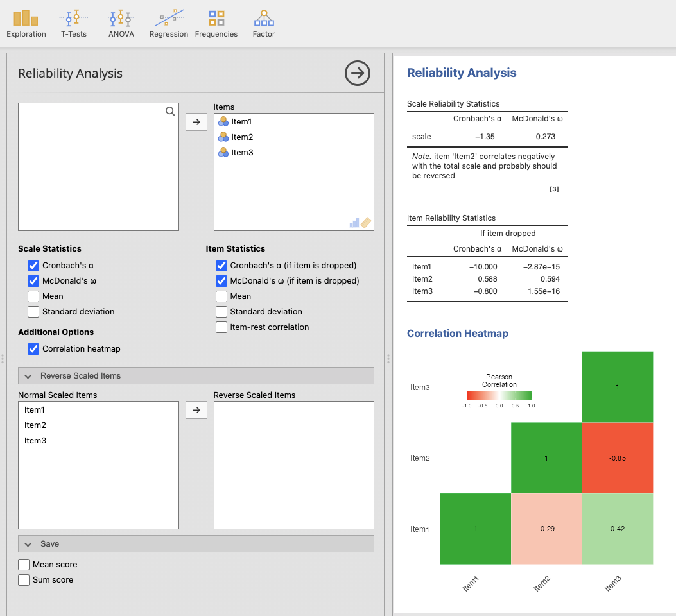676x616 pixels.
Task: Uncheck scale Cronbach's α checkbox
Action: tap(33, 266)
